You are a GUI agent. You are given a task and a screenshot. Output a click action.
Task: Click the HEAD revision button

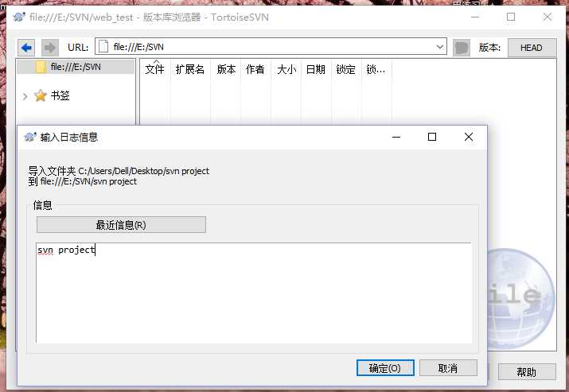coord(532,48)
